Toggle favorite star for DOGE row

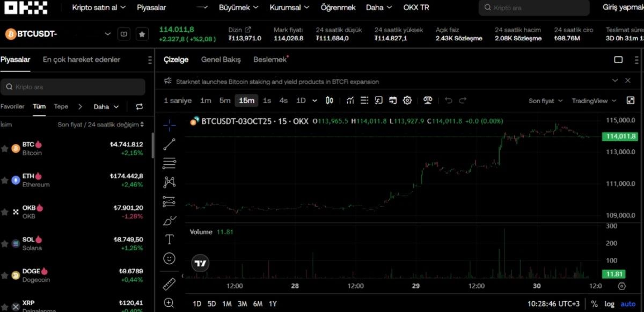coord(5,275)
